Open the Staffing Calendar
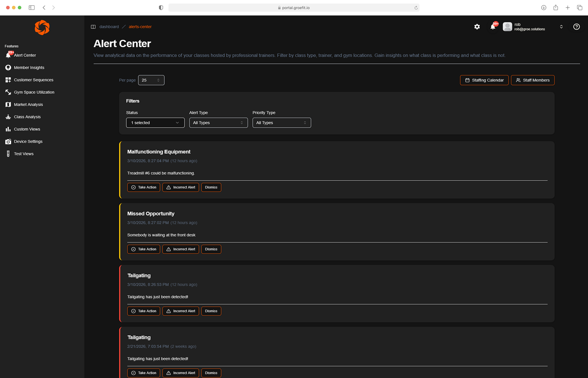Screen dimensions: 588x378 [x=484, y=80]
